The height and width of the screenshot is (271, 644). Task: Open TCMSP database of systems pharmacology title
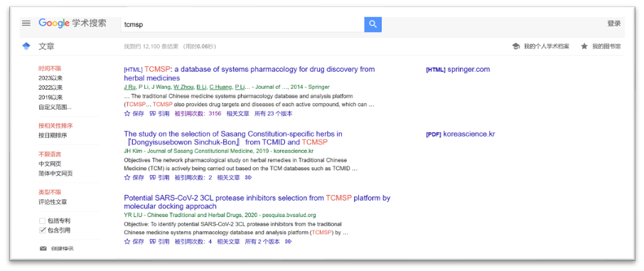pyautogui.click(x=249, y=73)
